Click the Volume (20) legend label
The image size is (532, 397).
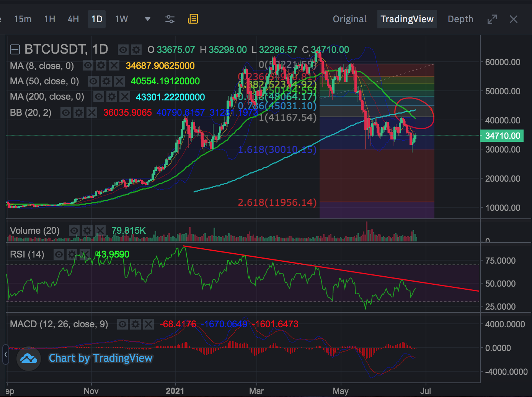pos(35,231)
